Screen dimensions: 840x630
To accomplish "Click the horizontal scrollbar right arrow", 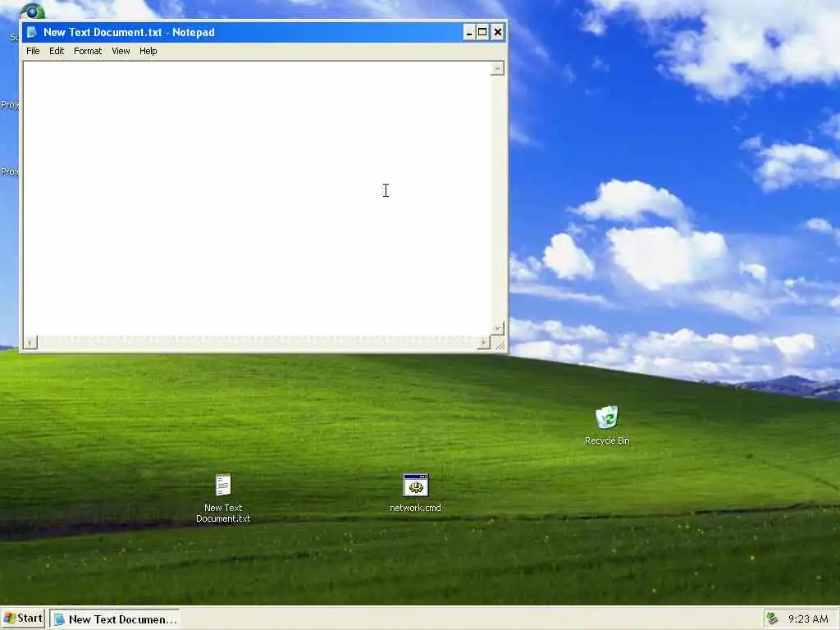I will (483, 342).
